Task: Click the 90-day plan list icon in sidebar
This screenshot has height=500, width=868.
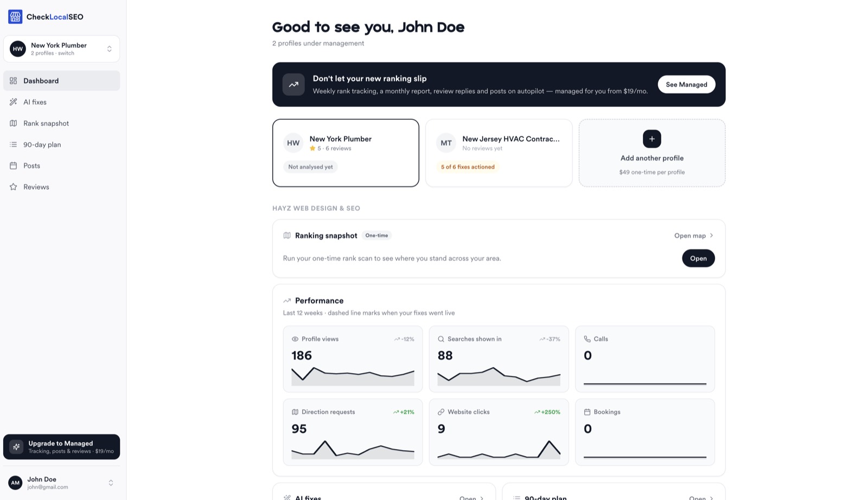Action: [x=14, y=144]
